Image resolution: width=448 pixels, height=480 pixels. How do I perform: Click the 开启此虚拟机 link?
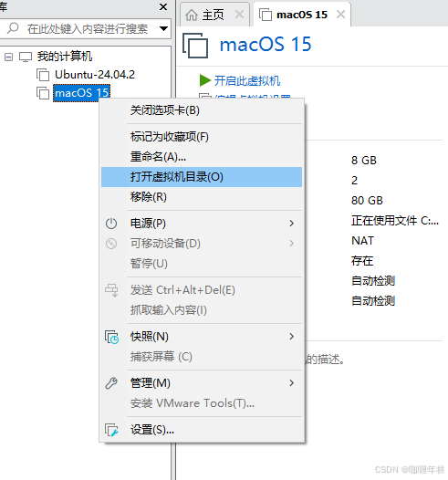(x=247, y=81)
